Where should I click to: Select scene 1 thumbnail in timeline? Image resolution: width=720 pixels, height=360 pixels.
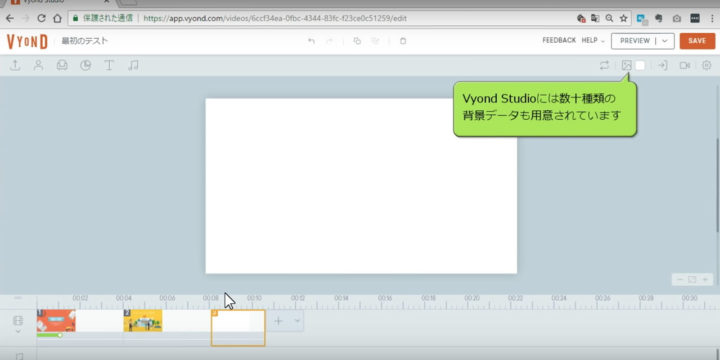pyautogui.click(x=56, y=321)
